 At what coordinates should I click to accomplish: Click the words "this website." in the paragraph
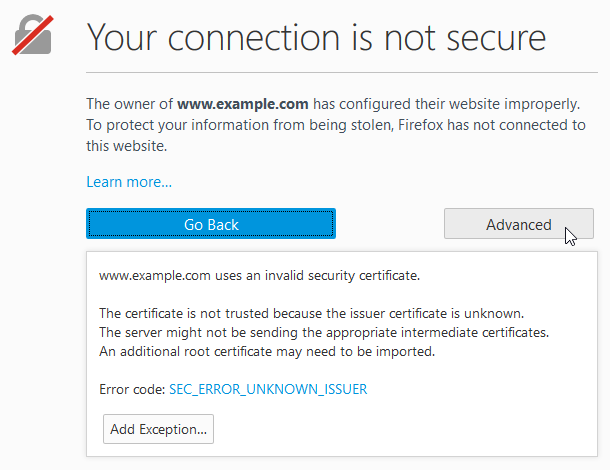pyautogui.click(x=125, y=146)
